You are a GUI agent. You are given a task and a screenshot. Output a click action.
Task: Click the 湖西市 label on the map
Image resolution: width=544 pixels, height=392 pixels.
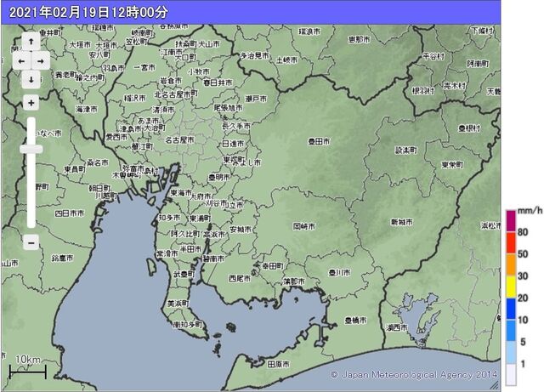[x=397, y=327]
